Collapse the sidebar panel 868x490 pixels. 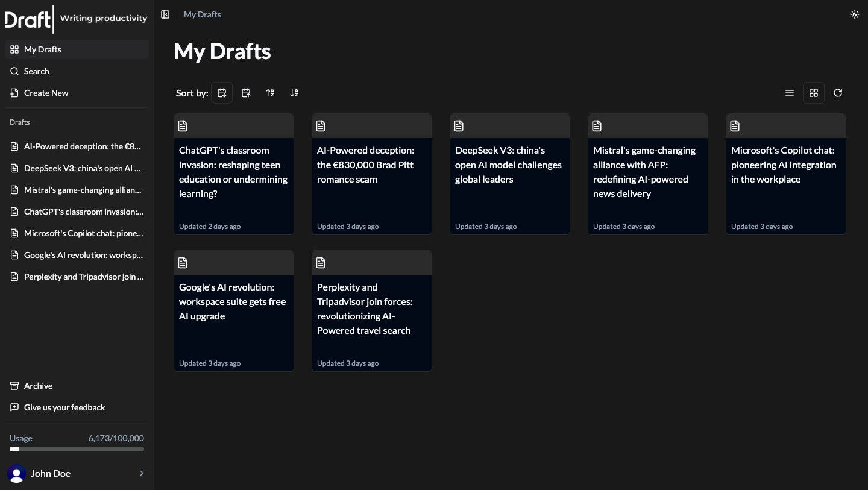tap(165, 14)
